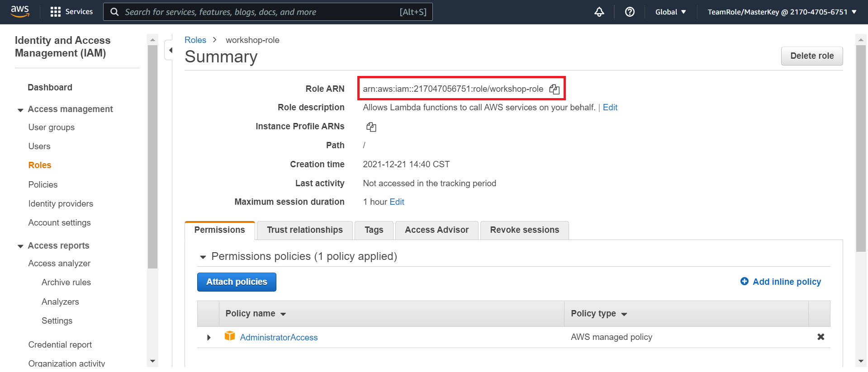Edit the maximum session duration
The height and width of the screenshot is (372, 868).
click(397, 202)
